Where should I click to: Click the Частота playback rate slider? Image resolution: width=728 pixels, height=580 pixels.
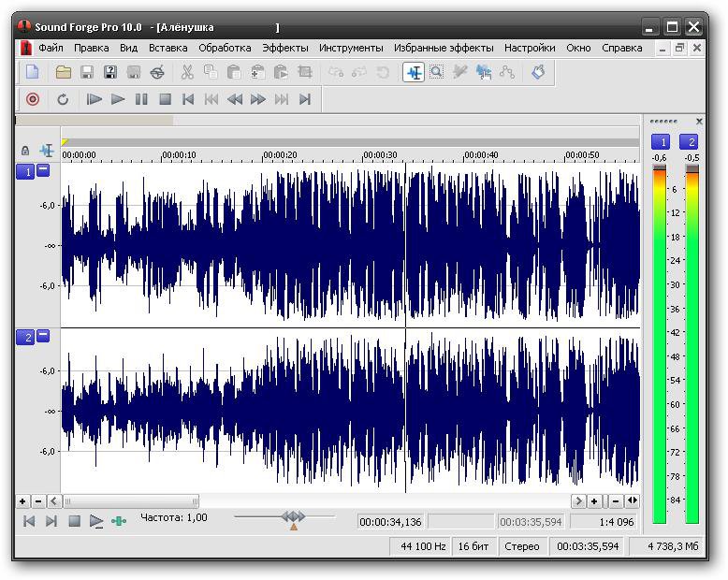293,517
